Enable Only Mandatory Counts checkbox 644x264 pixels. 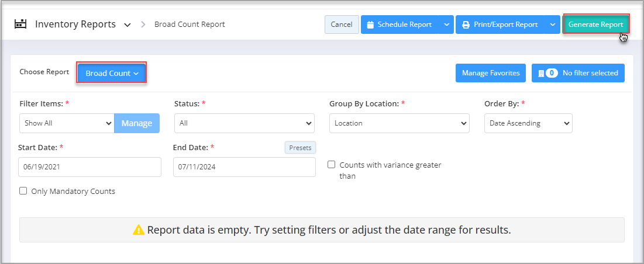click(23, 191)
